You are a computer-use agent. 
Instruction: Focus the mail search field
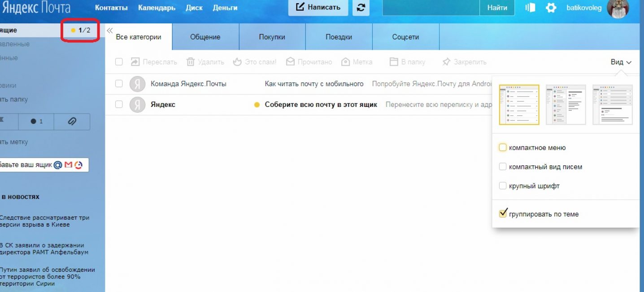click(431, 8)
